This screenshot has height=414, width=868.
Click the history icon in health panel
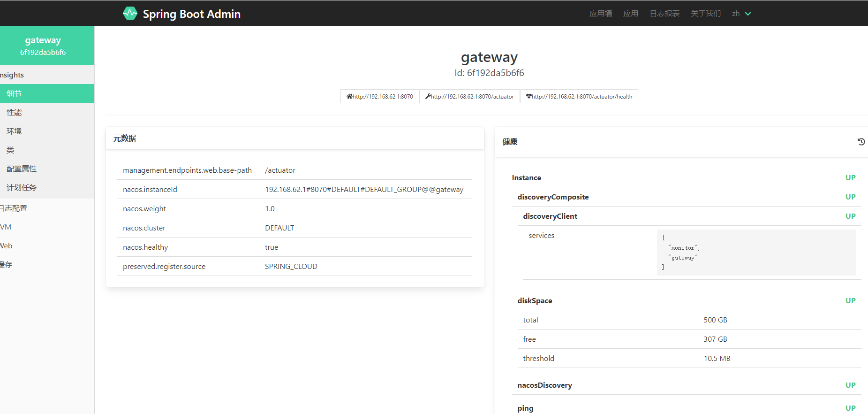coord(861,142)
